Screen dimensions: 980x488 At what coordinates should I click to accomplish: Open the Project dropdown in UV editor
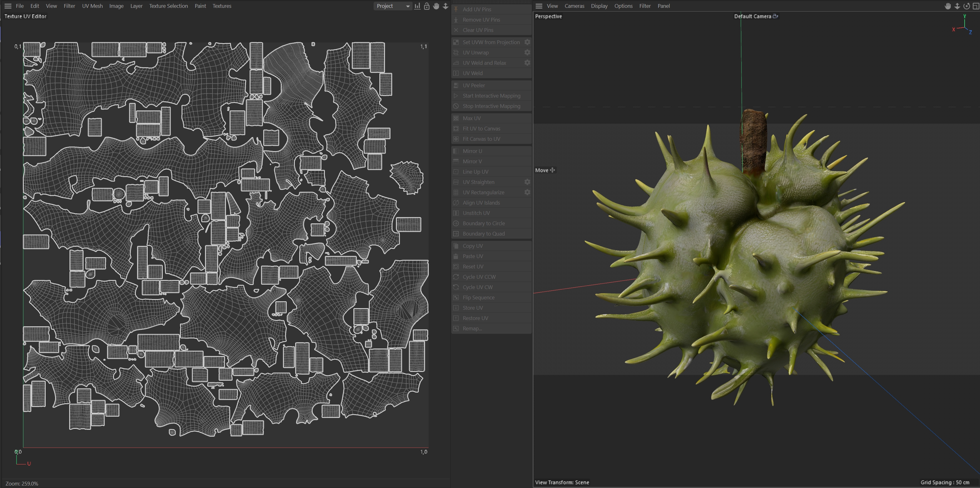(x=393, y=6)
